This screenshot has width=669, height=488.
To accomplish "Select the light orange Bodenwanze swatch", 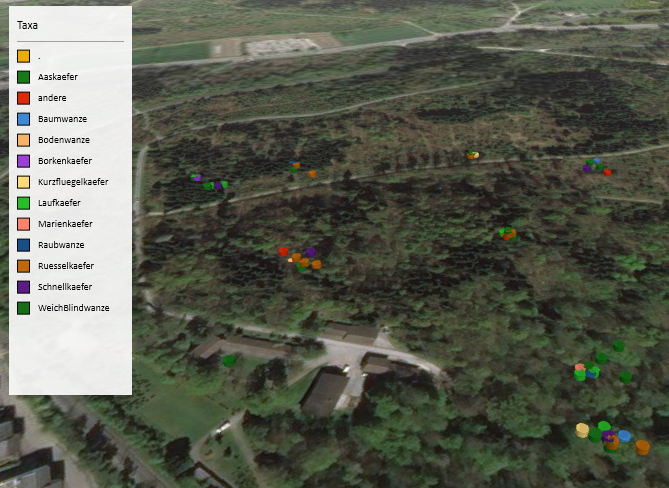I will click(x=23, y=140).
